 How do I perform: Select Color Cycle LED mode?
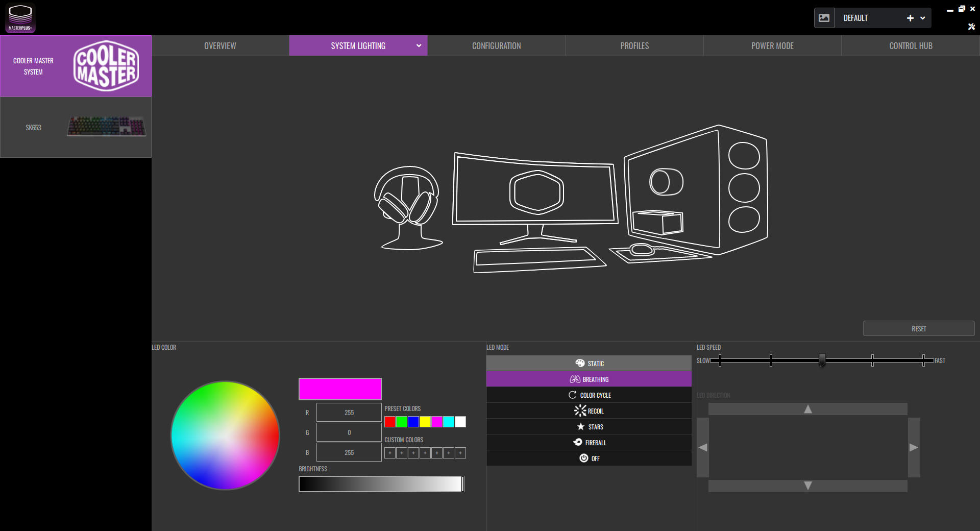[x=589, y=395]
